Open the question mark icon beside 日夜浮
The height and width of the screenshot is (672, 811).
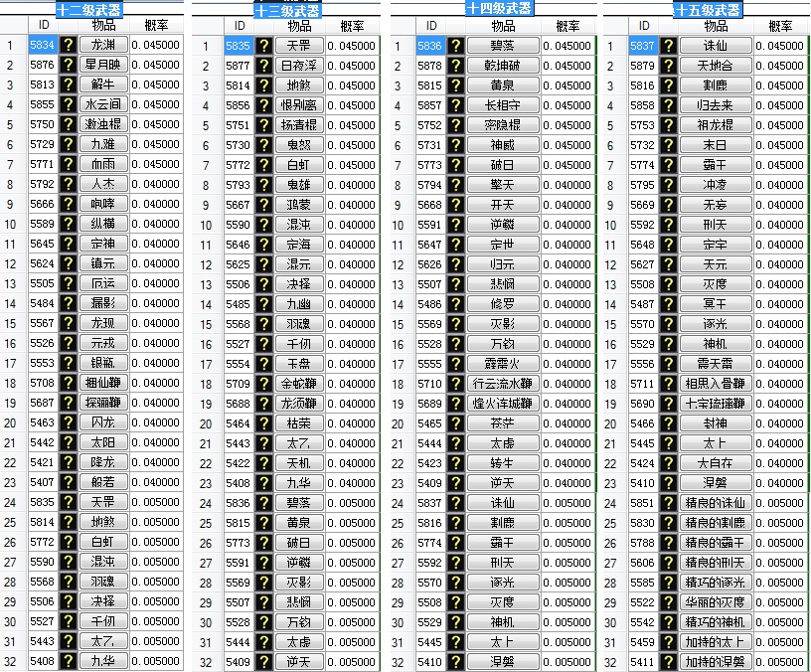[263, 66]
